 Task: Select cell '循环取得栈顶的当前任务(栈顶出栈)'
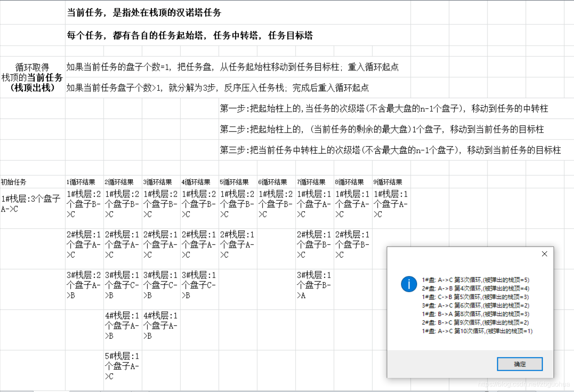coord(32,77)
